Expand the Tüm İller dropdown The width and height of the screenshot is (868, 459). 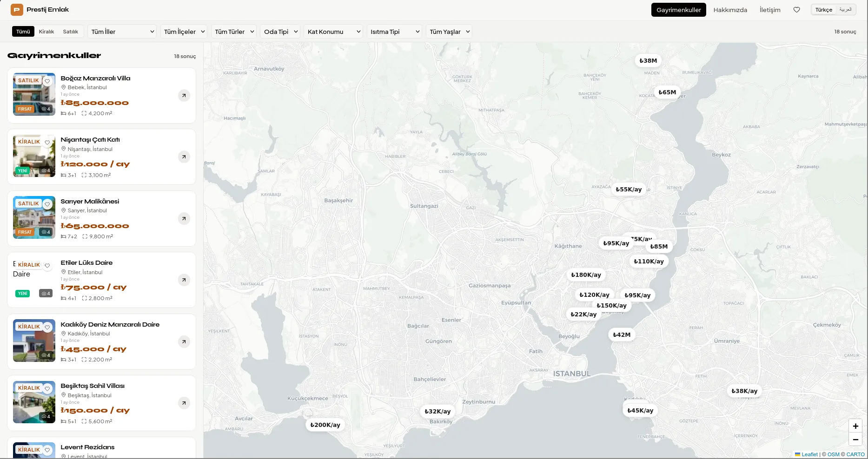tap(123, 32)
